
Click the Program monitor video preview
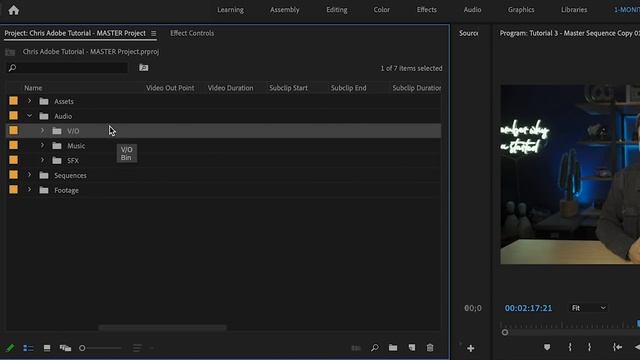tap(570, 174)
